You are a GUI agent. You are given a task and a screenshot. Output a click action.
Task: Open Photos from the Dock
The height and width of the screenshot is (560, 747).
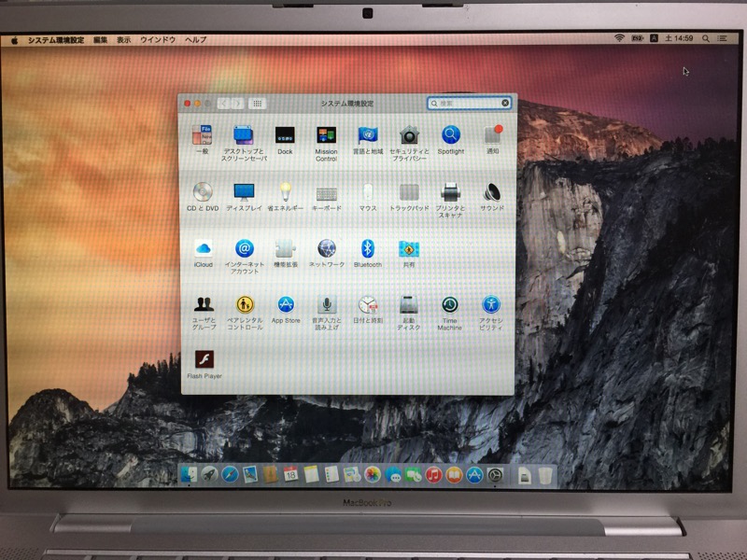(x=372, y=475)
